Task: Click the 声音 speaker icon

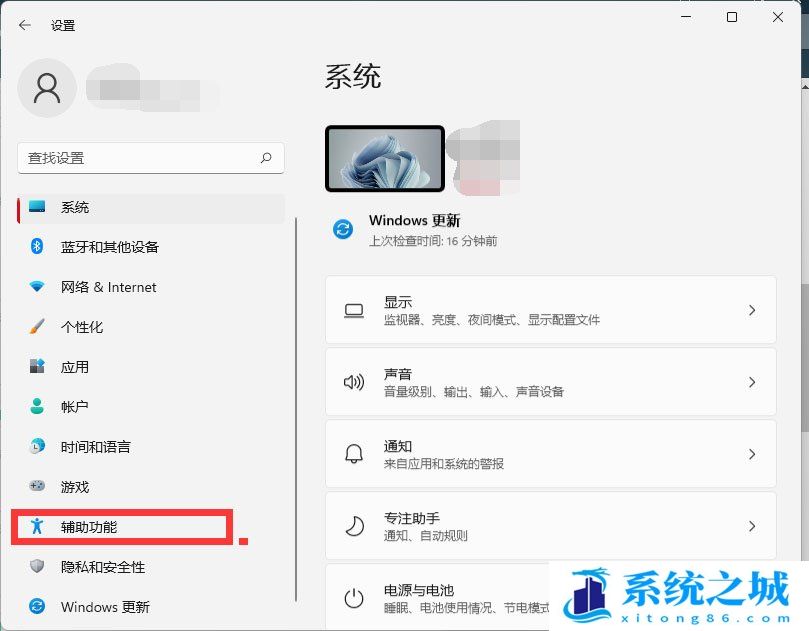Action: pyautogui.click(x=353, y=382)
